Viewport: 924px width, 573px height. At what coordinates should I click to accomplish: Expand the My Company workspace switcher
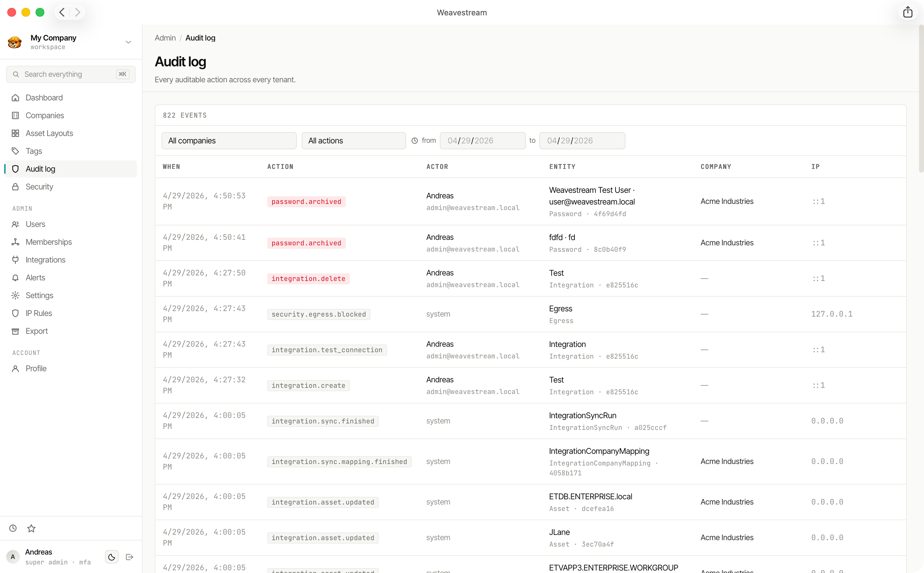[128, 42]
